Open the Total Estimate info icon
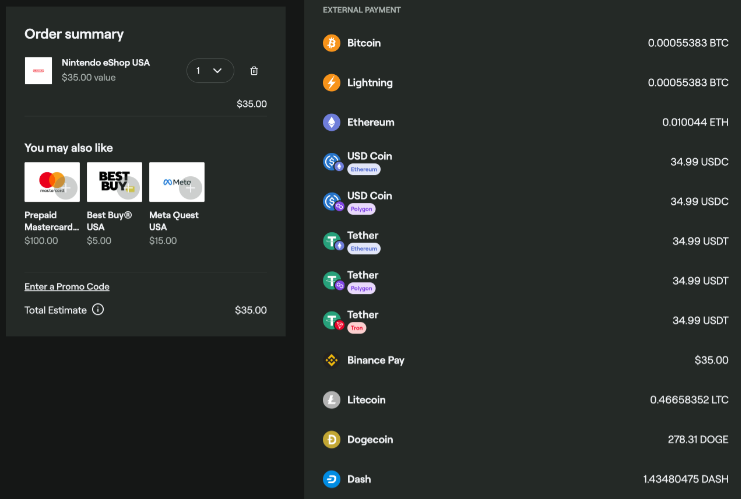This screenshot has width=741, height=499. pos(98,310)
